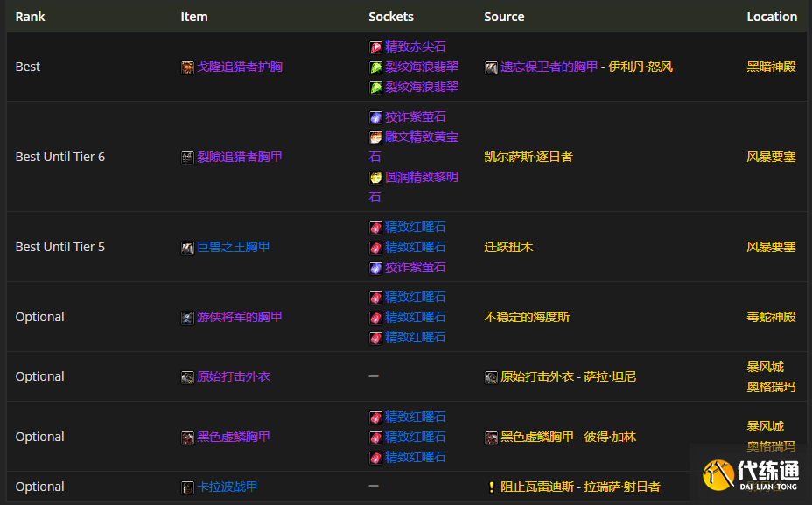Click the 迁跃扭木 source link
The width and height of the screenshot is (812, 505).
tap(508, 247)
